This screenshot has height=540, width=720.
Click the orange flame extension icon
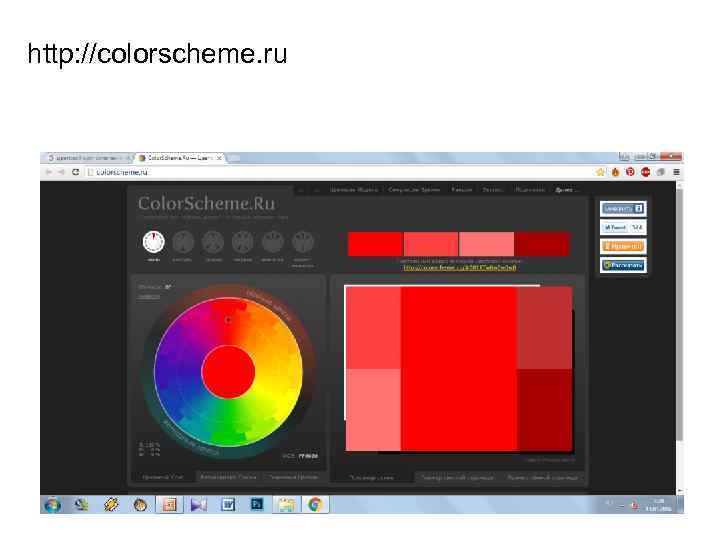pyautogui.click(x=615, y=172)
